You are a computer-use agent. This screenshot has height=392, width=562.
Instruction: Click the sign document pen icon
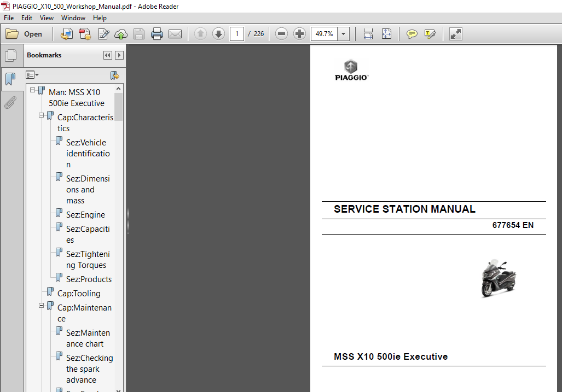tap(103, 34)
